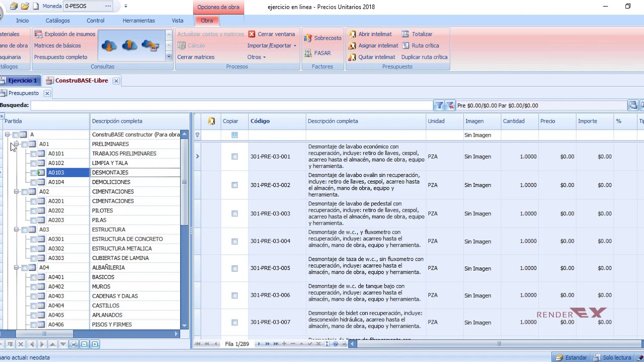Check the Copiar box for 301-PRE-03-003
Viewport: 644px width, 362px height.
click(234, 214)
